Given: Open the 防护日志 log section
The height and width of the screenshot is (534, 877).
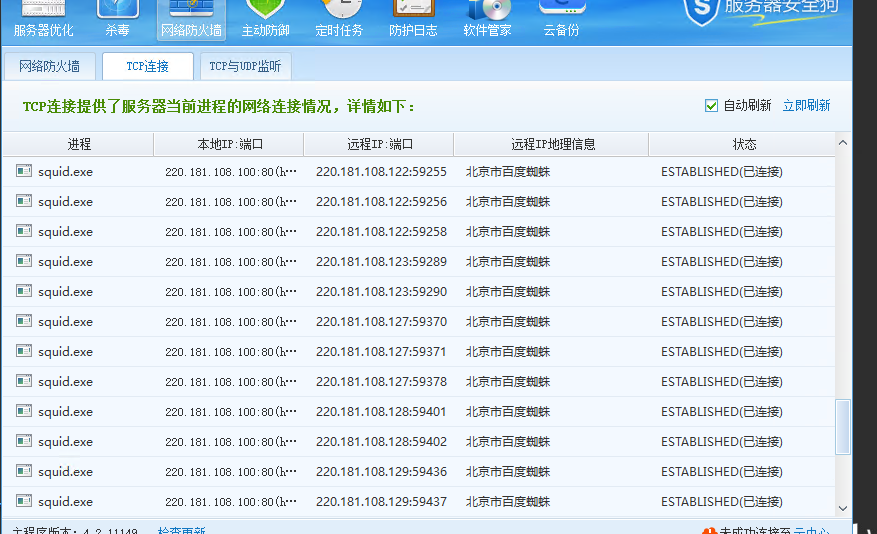Looking at the screenshot, I should pyautogui.click(x=413, y=20).
